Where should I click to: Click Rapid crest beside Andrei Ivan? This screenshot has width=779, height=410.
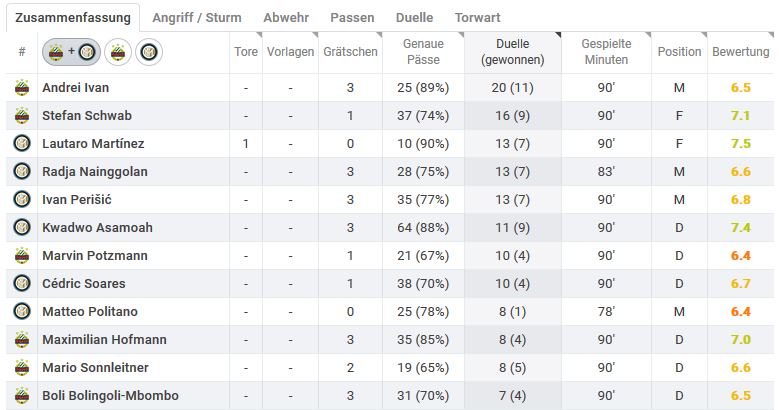pos(22,87)
